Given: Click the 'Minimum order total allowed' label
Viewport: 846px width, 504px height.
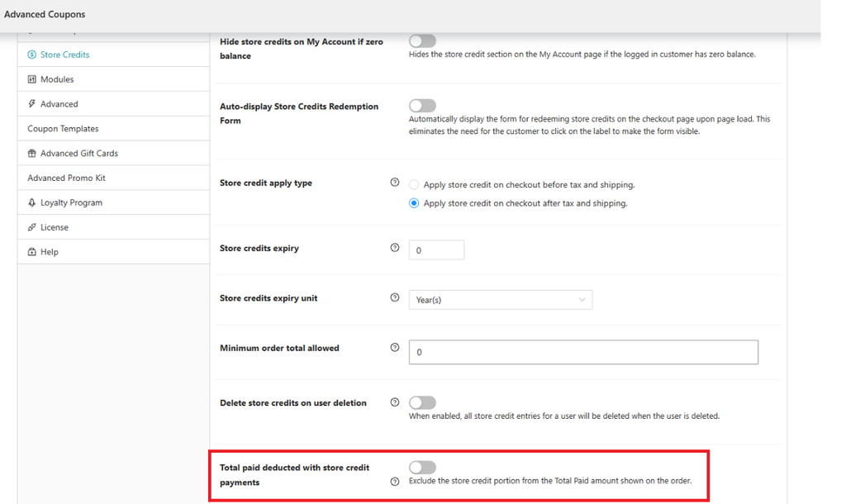Looking at the screenshot, I should pyautogui.click(x=279, y=348).
